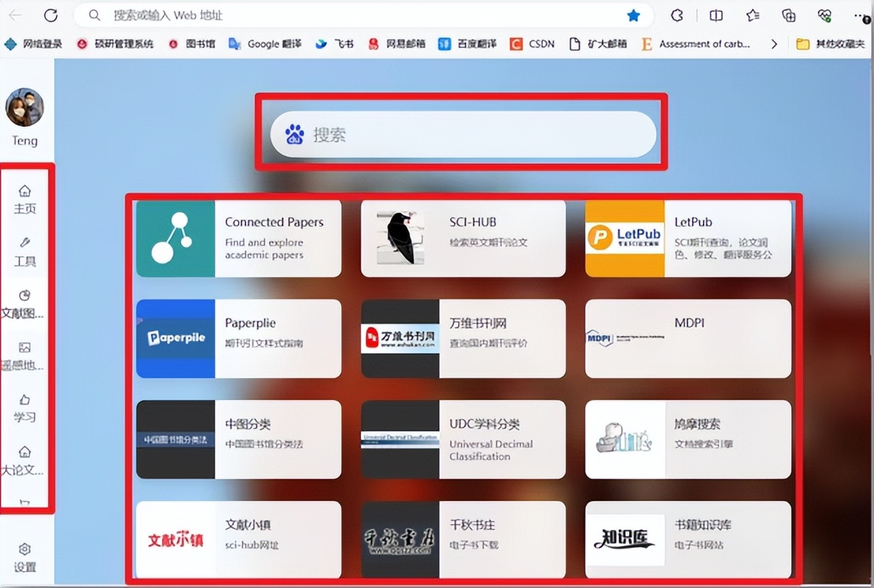Open the Connected Papers card
The height and width of the screenshot is (588, 874).
239,239
